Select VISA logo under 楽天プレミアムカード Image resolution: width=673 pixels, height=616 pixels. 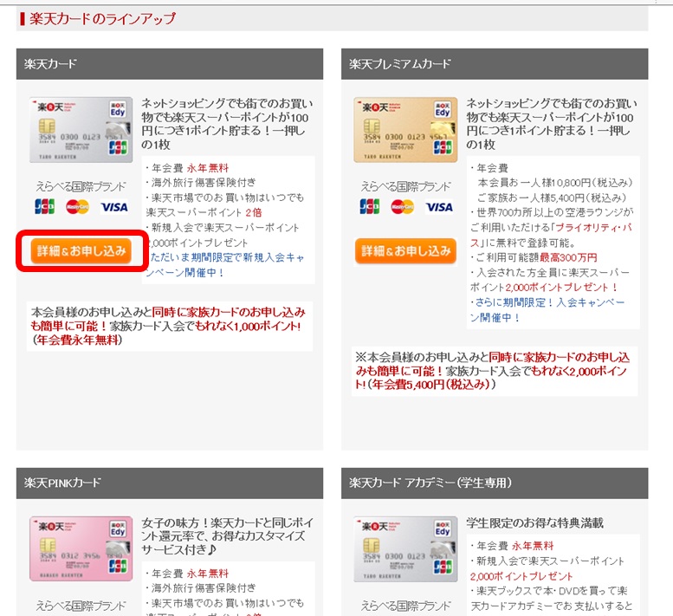(x=439, y=207)
